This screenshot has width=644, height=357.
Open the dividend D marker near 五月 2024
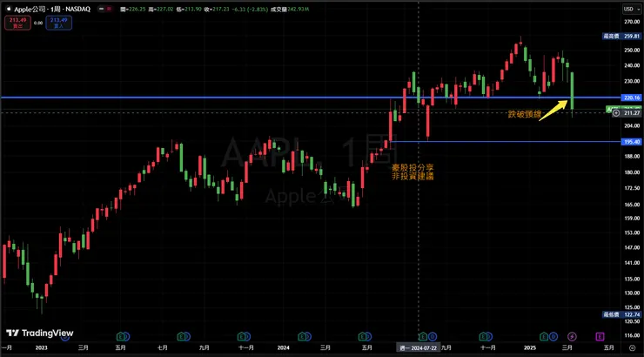pos(367,337)
